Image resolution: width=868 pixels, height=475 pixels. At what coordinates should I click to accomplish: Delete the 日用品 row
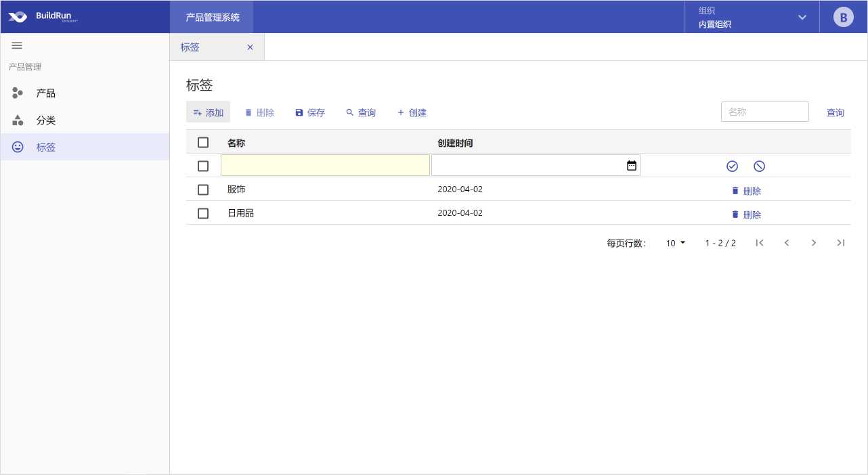(746, 214)
